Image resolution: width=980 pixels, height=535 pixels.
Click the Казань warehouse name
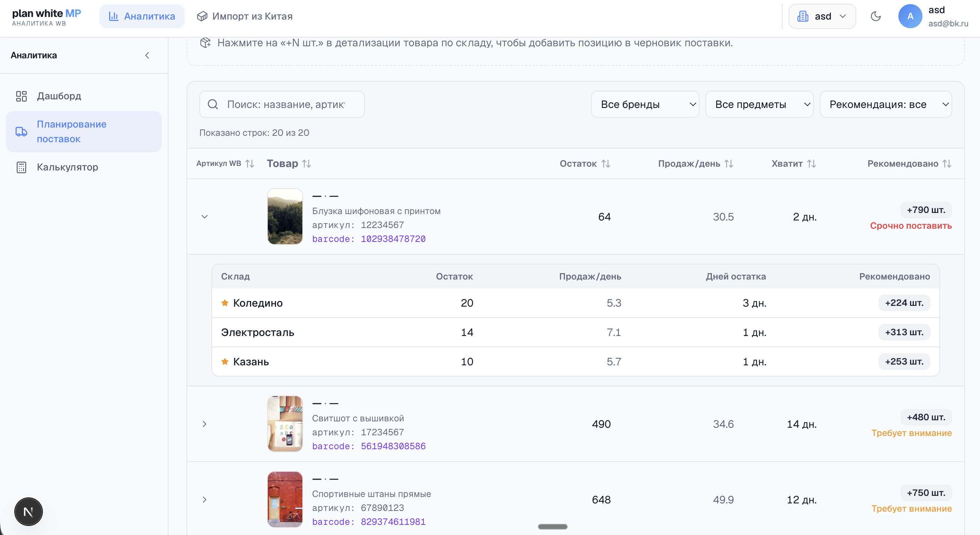251,362
